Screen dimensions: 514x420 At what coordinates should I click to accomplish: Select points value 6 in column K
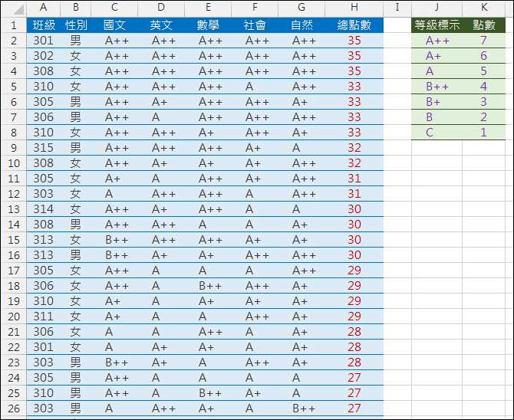click(x=484, y=56)
